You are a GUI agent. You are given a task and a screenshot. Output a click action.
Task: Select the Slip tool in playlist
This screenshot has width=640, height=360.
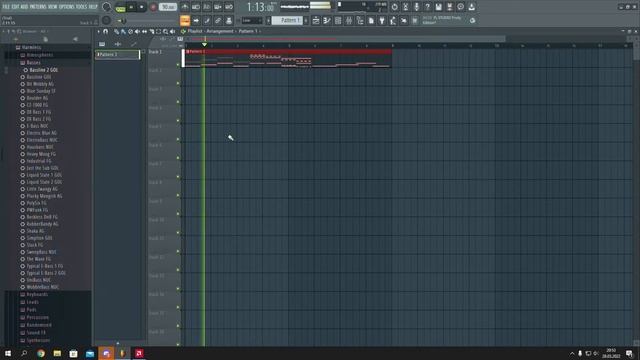(144, 31)
